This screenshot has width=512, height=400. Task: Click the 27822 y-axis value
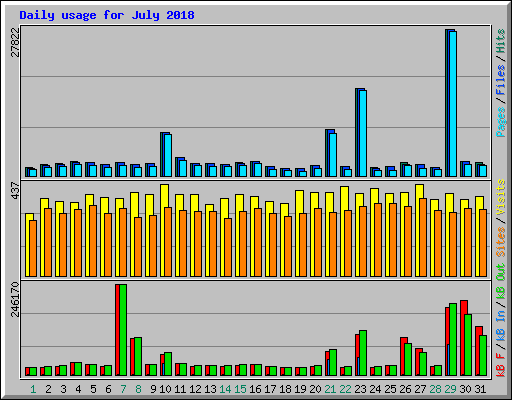(x=15, y=43)
